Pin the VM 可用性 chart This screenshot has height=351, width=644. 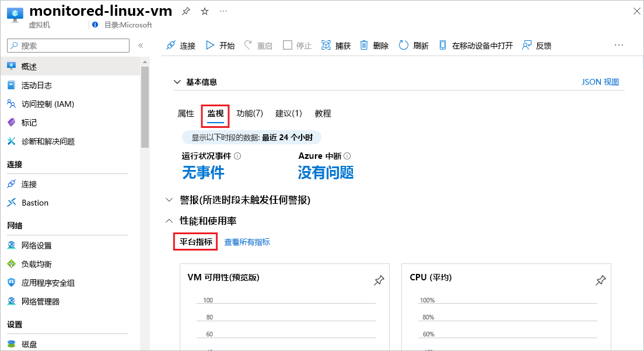379,280
